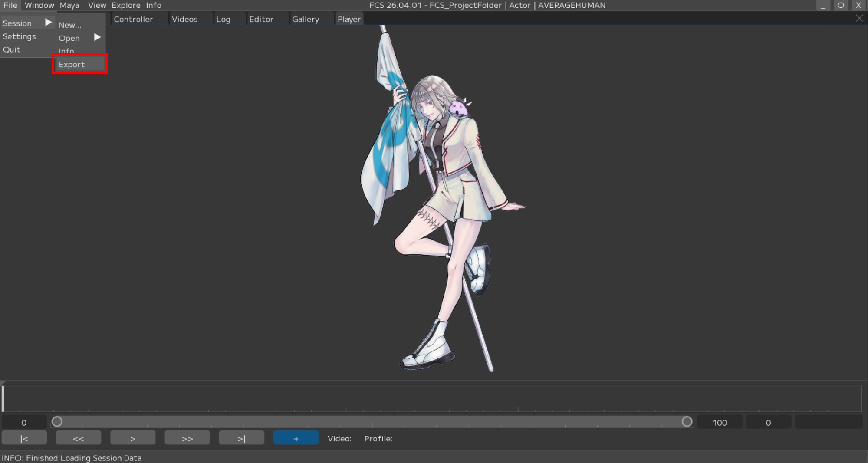Expand the Session submenu
This screenshot has height=463, width=868.
pyautogui.click(x=26, y=23)
